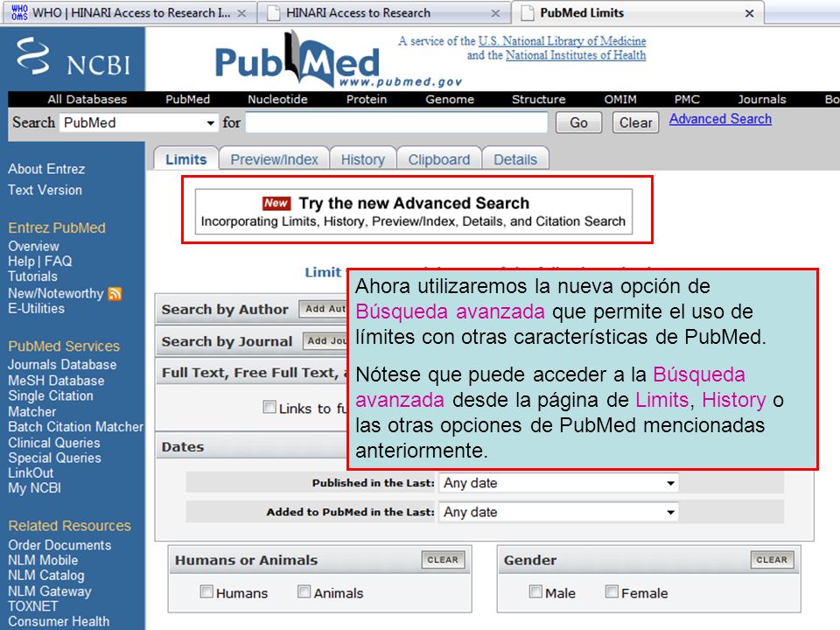Click the PubMed logo banner
840x630 pixels.
click(x=338, y=59)
